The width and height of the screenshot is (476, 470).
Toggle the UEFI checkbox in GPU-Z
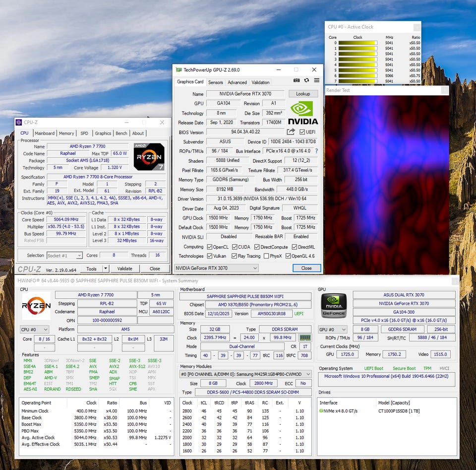pyautogui.click(x=302, y=132)
